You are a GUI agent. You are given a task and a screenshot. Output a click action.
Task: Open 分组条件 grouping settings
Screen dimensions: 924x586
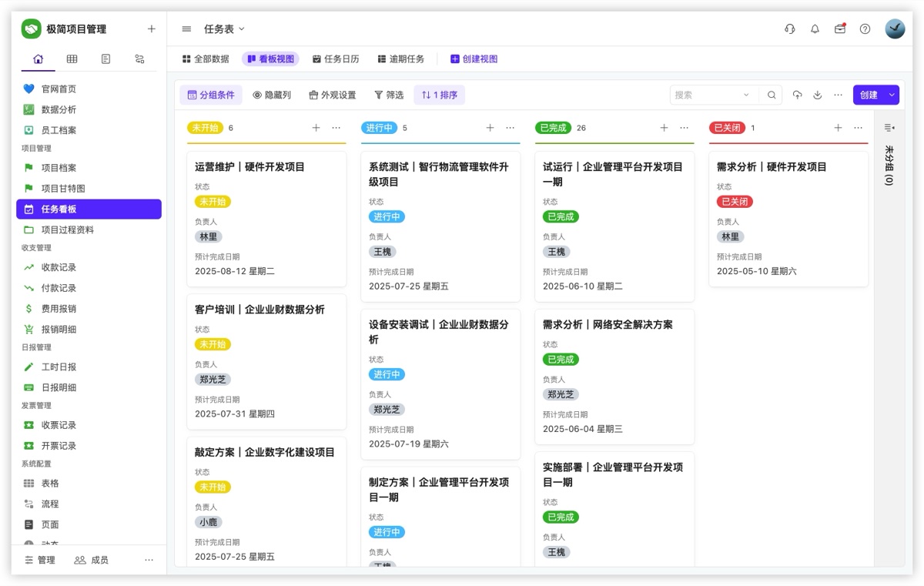click(x=211, y=95)
